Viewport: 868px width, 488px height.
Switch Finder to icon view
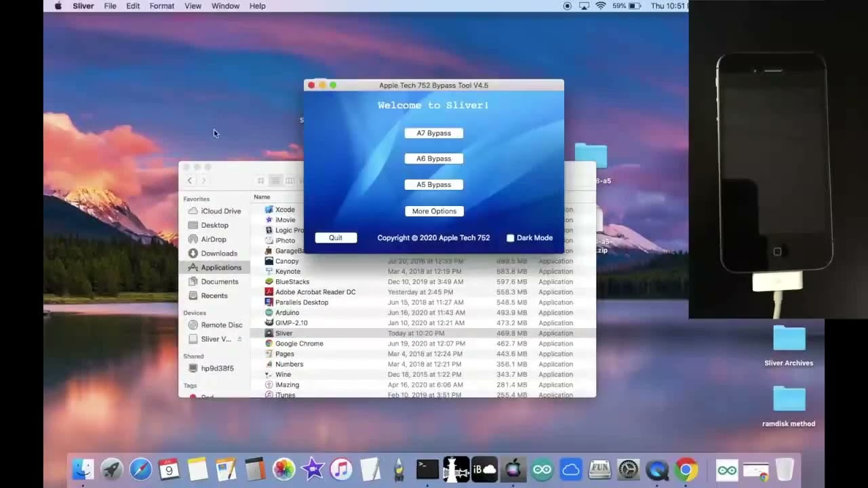(261, 181)
